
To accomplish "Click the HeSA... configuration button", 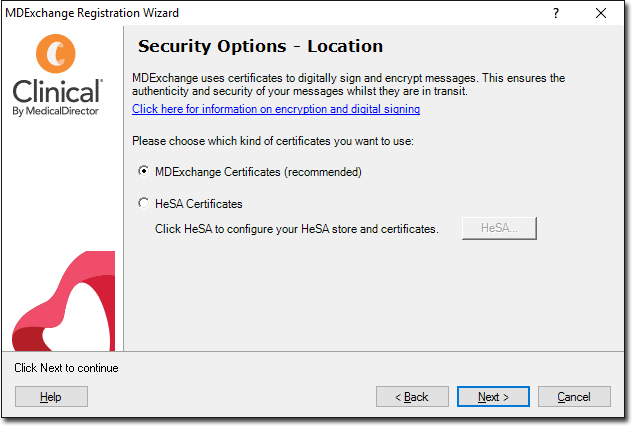I will coord(499,228).
